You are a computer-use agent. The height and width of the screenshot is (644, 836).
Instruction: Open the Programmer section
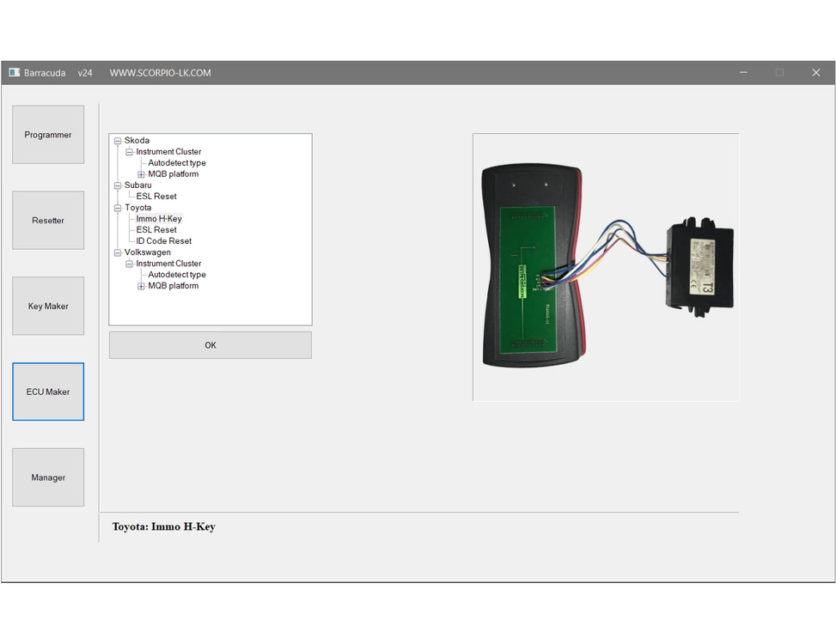pyautogui.click(x=48, y=135)
